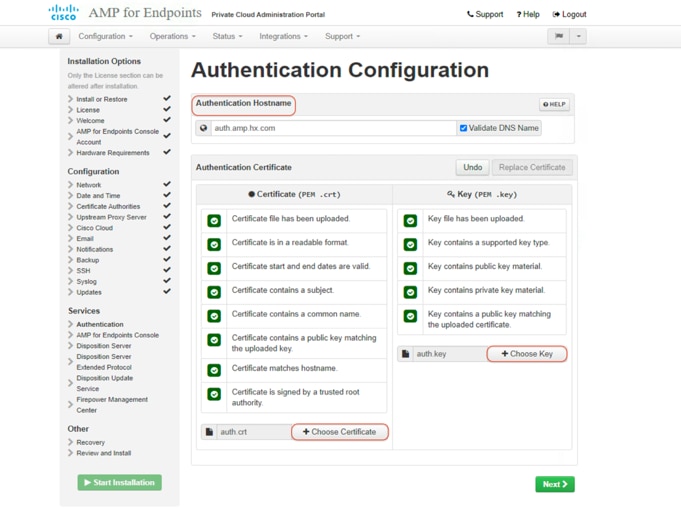Open Hardware Requirements in the sidebar
Image resolution: width=681 pixels, height=526 pixels.
(113, 153)
